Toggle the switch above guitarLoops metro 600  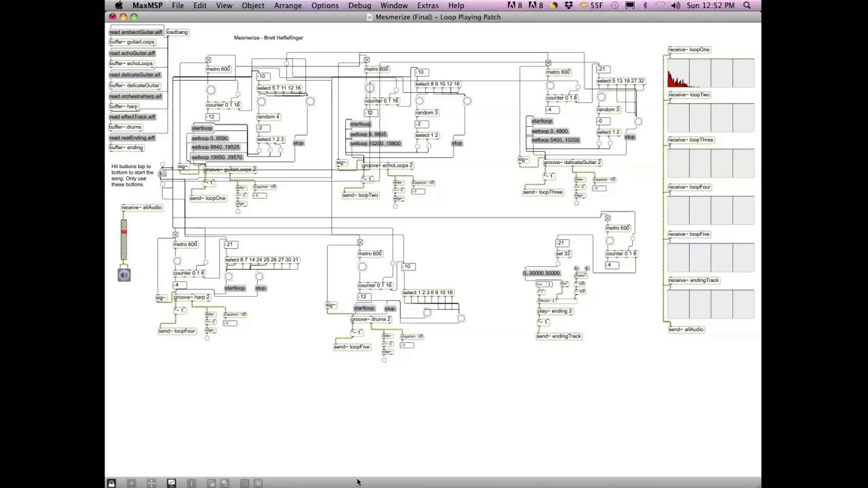point(208,60)
